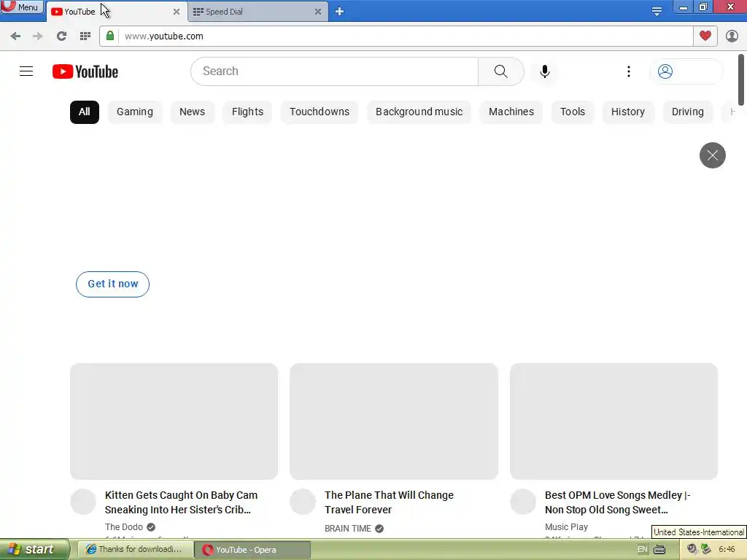Bookmark the page with the heart icon
747x560 pixels.
click(x=705, y=36)
